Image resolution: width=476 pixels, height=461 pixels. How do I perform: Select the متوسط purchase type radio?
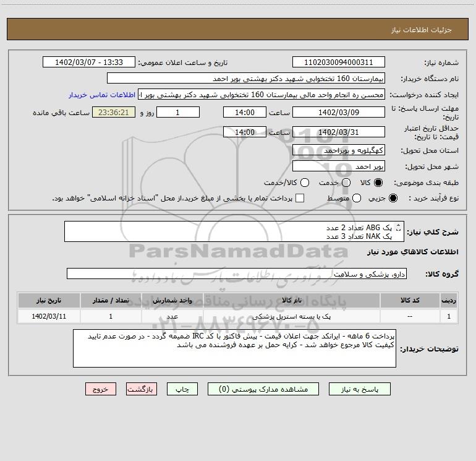(357, 198)
